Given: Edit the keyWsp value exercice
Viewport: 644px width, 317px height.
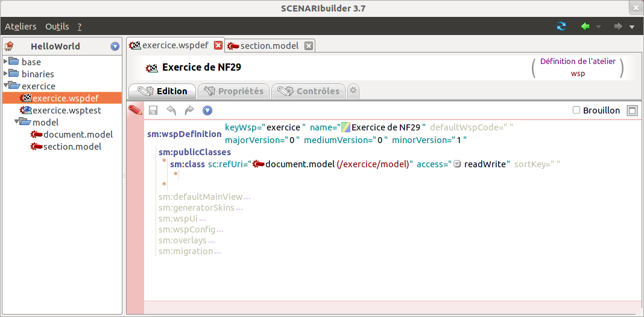Looking at the screenshot, I should click(285, 127).
